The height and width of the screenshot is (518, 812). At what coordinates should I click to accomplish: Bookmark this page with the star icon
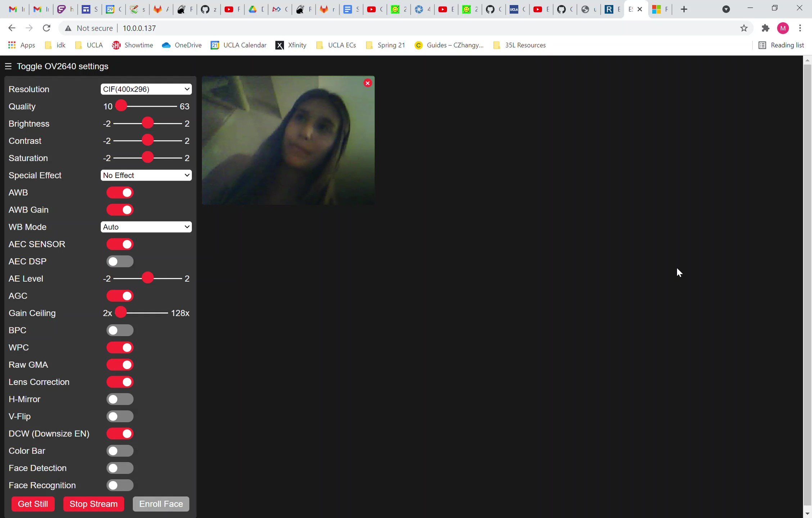[x=744, y=28]
